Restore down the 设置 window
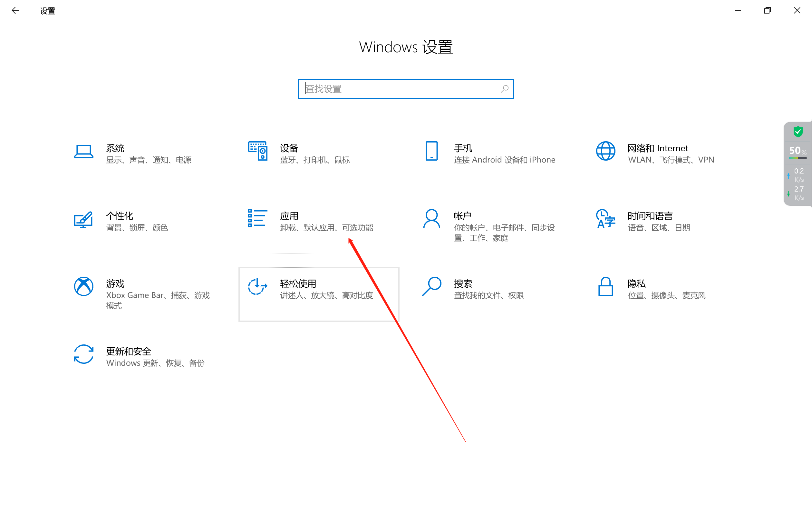 coord(768,10)
